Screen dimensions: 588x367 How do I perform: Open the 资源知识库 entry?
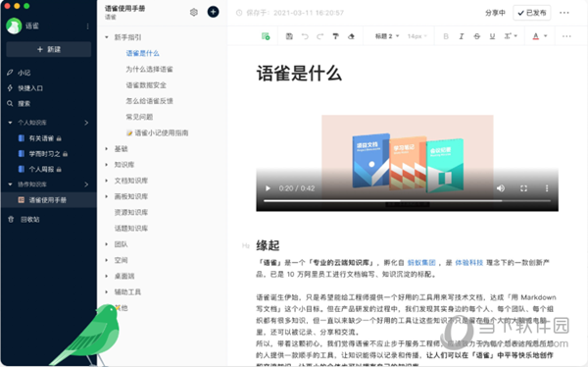[131, 212]
